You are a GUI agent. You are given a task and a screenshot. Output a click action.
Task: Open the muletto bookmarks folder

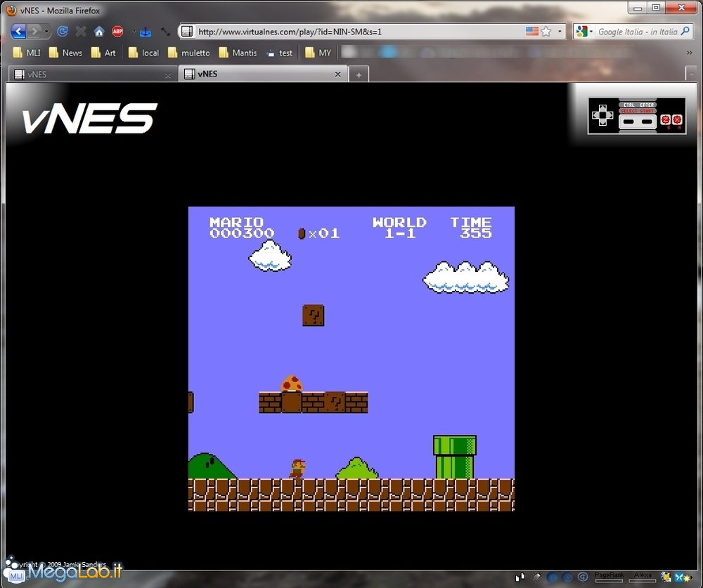[188, 53]
